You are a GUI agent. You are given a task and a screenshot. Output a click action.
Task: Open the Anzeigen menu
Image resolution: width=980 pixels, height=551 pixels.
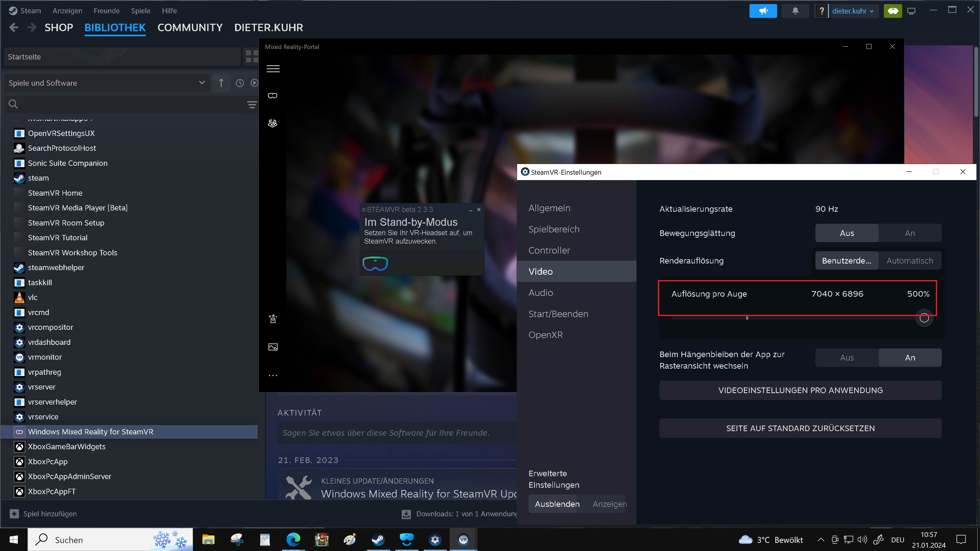click(67, 11)
